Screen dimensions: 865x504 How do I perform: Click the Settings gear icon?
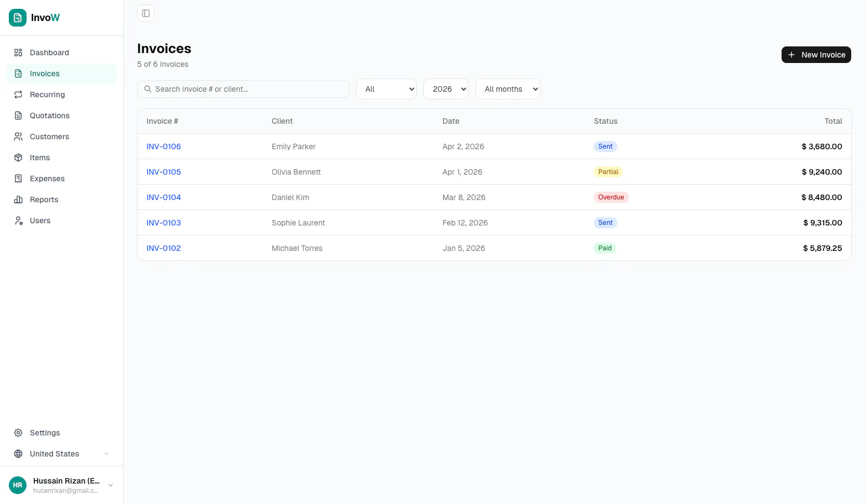[18, 433]
